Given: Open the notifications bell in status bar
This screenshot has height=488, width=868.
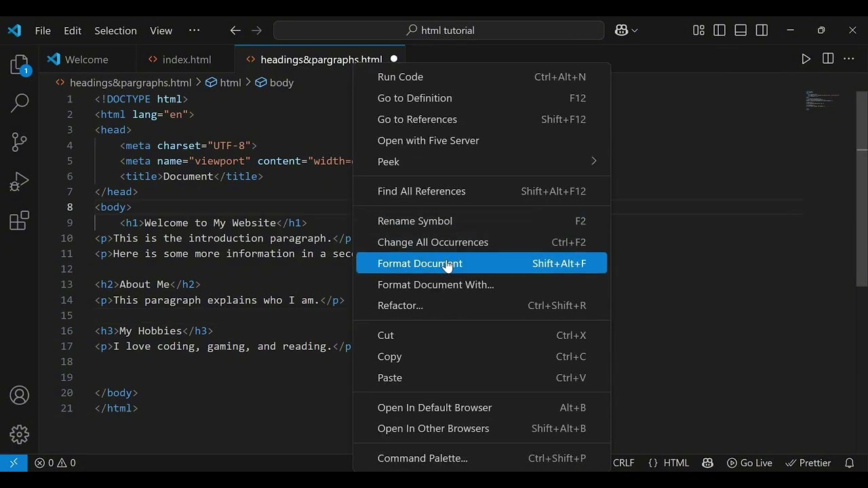Looking at the screenshot, I should (x=849, y=463).
